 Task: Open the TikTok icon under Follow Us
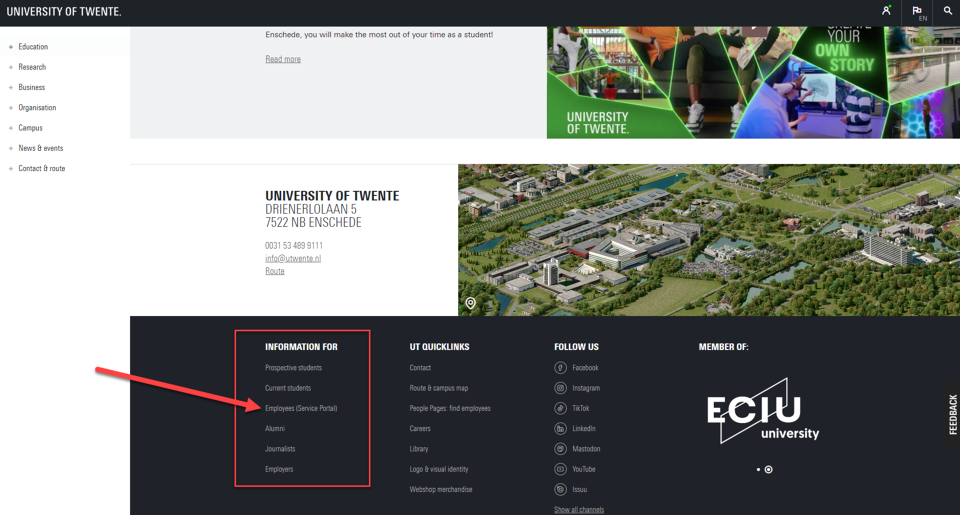pos(560,408)
